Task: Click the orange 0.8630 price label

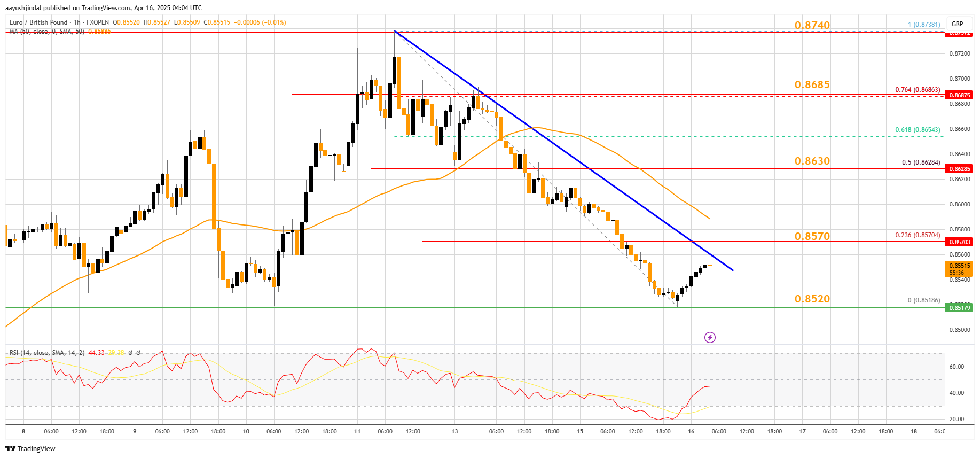Action: 812,161
